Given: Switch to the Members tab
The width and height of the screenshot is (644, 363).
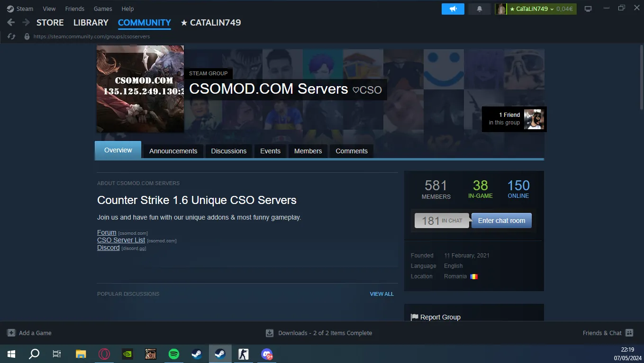Looking at the screenshot, I should [308, 151].
